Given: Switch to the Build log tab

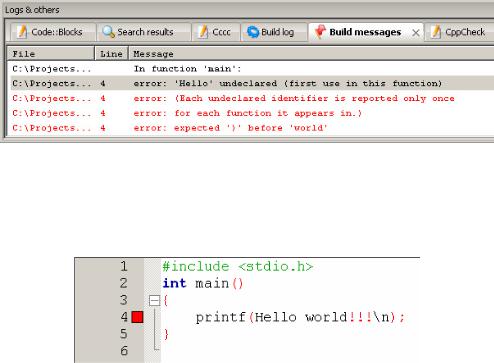Looking at the screenshot, I should point(274,32).
